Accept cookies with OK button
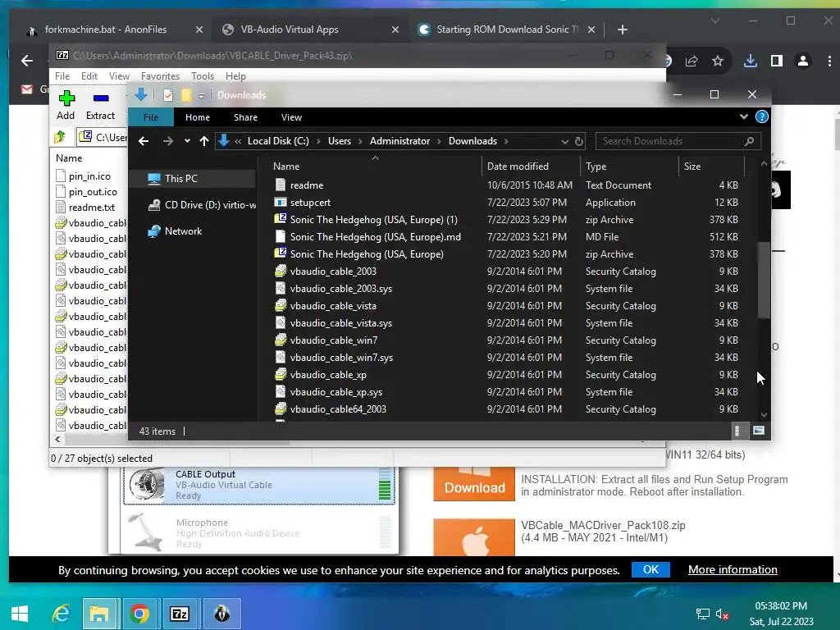 coord(651,569)
